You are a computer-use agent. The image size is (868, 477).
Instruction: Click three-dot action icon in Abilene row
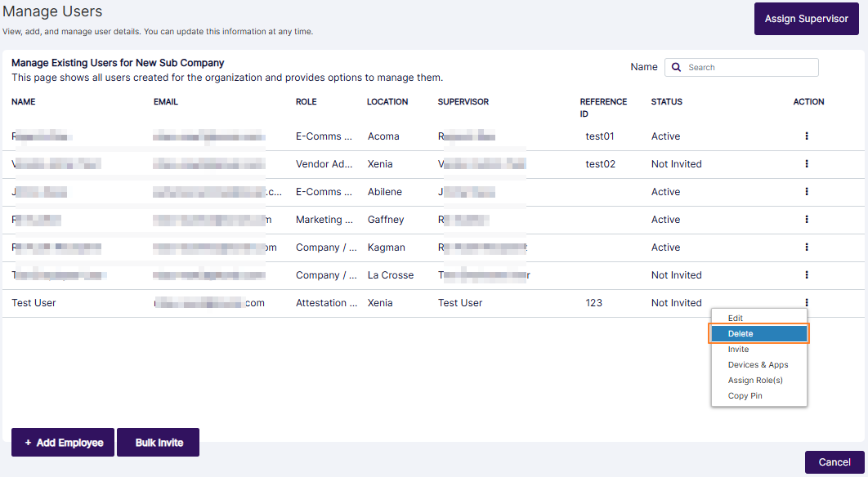(x=806, y=192)
